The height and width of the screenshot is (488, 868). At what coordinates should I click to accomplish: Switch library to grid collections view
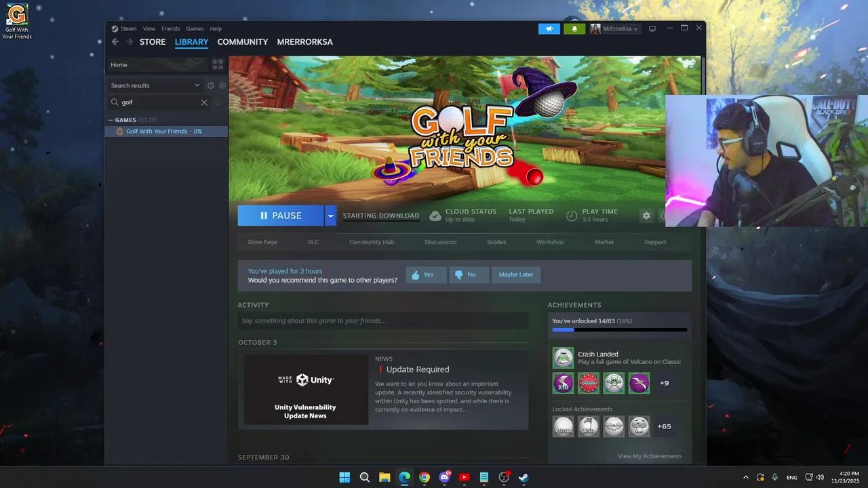point(218,64)
